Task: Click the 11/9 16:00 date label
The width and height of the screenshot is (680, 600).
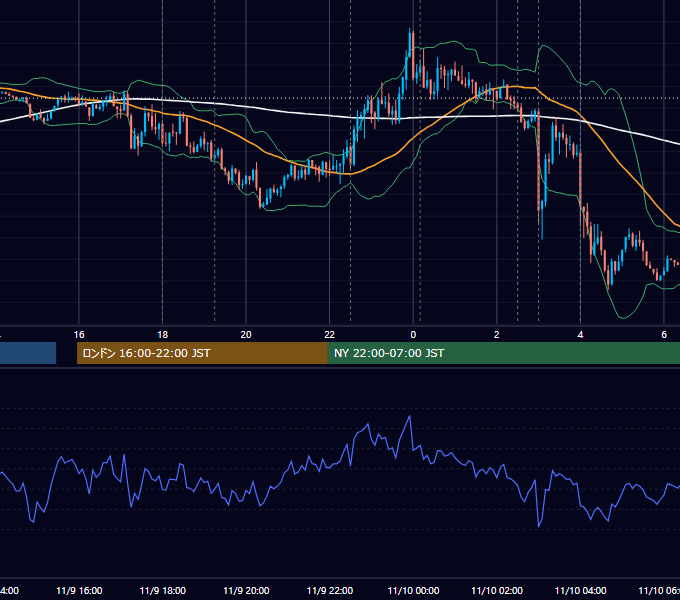Action: pos(79,590)
